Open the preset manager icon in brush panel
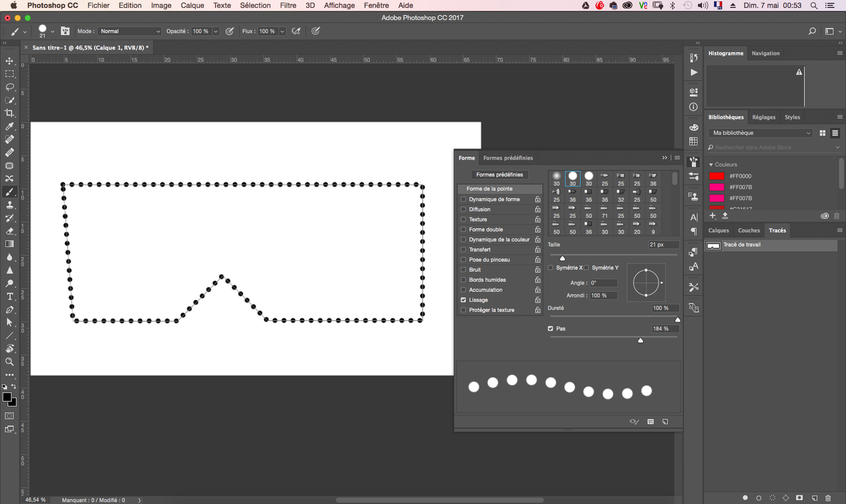 coord(650,421)
